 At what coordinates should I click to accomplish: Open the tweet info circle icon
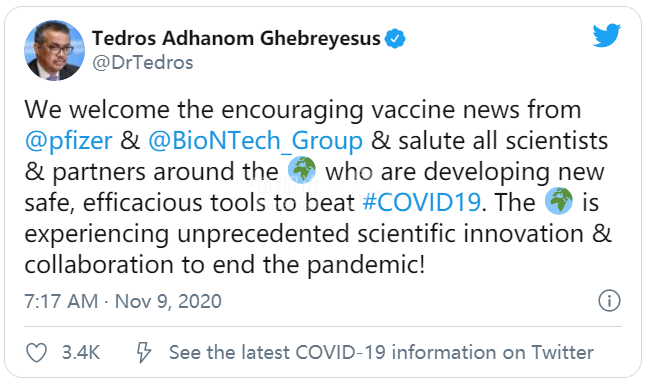[x=609, y=300]
